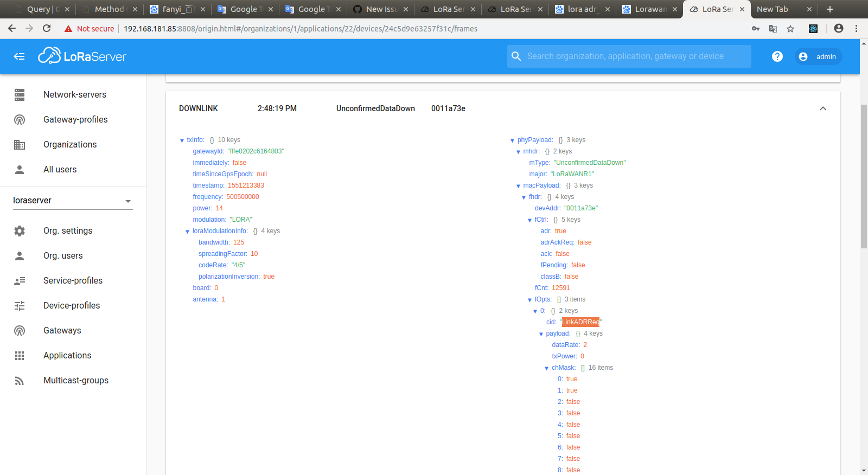868x475 pixels.
Task: Click the highlighted LinkADRReq cid value
Action: 580,322
